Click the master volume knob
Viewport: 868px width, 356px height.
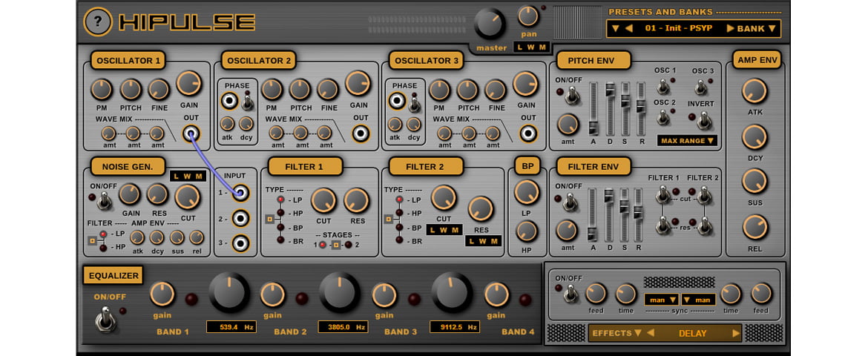490,23
